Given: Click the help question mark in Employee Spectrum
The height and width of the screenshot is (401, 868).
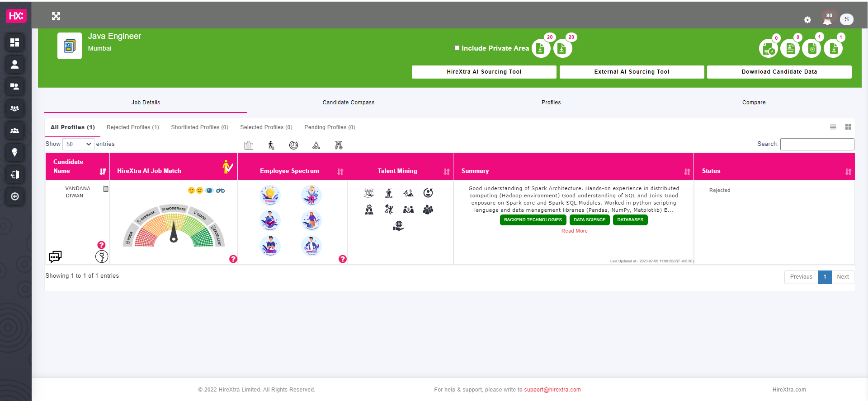Looking at the screenshot, I should (343, 259).
